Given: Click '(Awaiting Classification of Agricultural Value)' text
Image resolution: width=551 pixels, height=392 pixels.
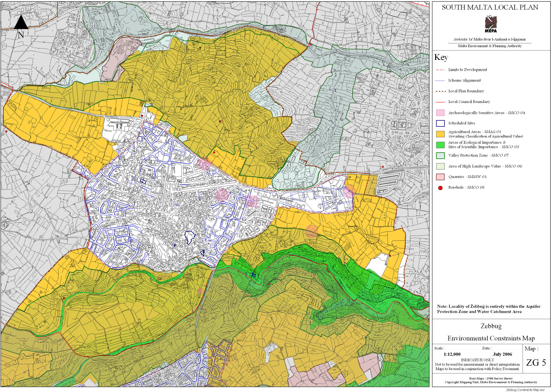Looking at the screenshot, I should [486, 136].
